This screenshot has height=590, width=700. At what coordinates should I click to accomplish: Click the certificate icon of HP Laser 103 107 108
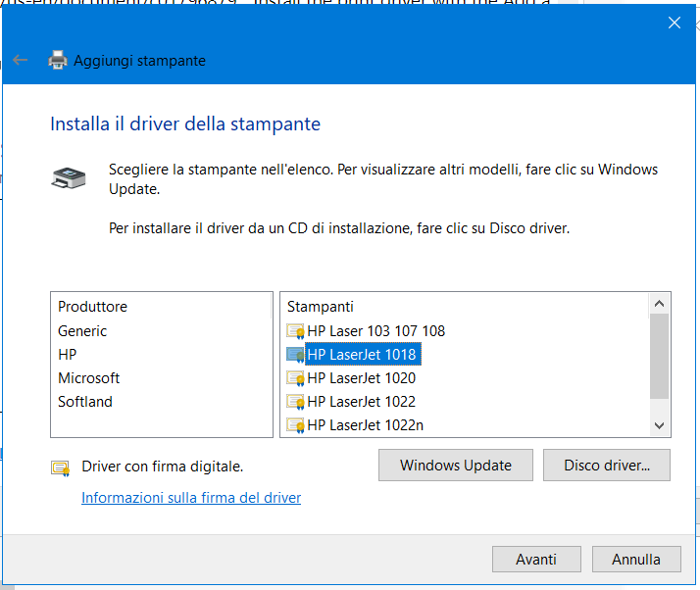[295, 331]
